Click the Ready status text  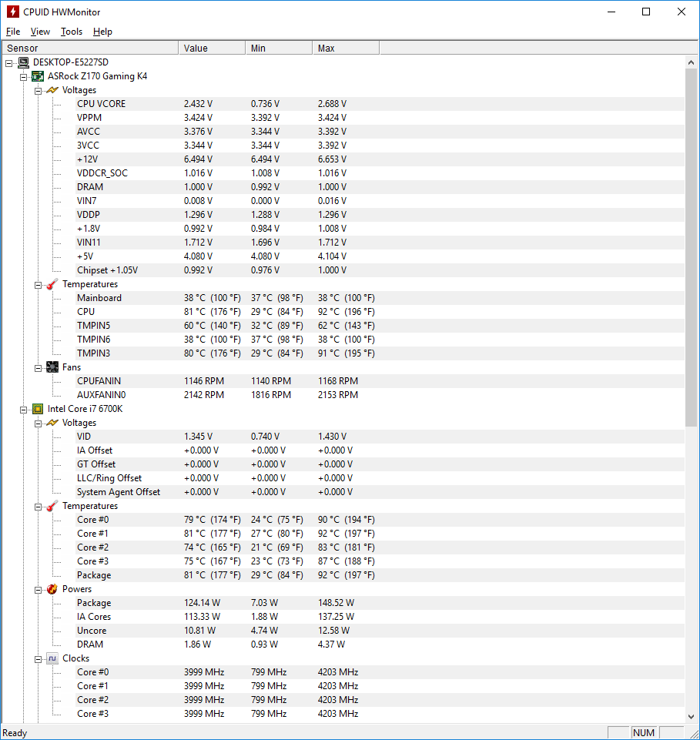(15, 733)
